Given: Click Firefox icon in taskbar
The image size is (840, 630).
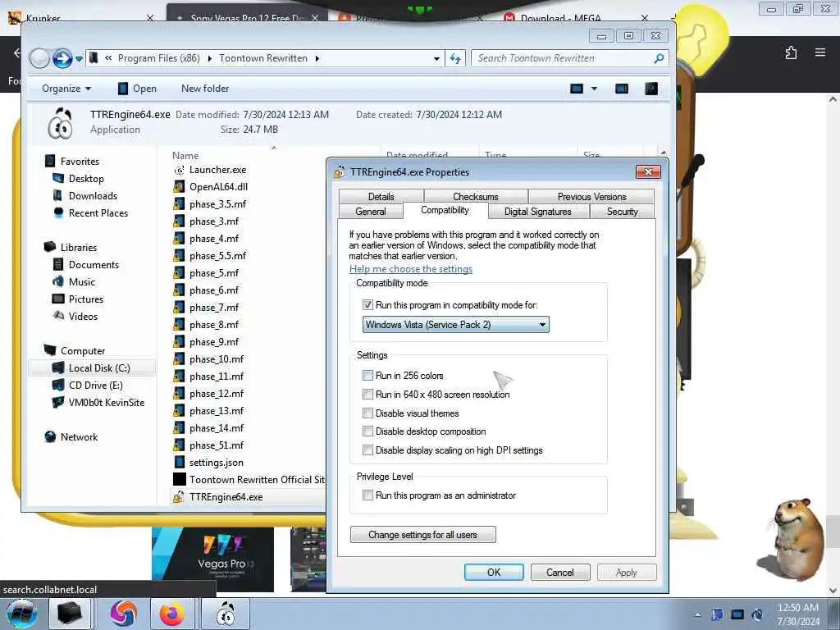Looking at the screenshot, I should point(172,614).
